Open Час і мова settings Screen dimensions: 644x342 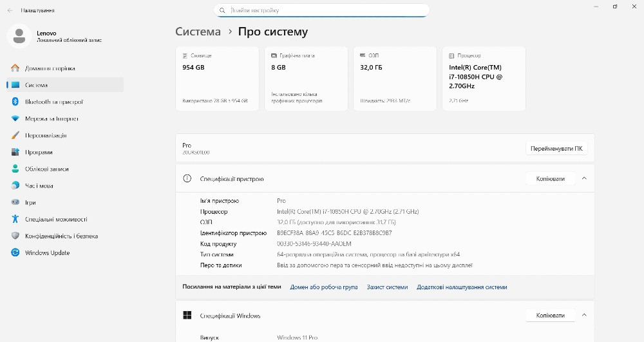point(65,185)
